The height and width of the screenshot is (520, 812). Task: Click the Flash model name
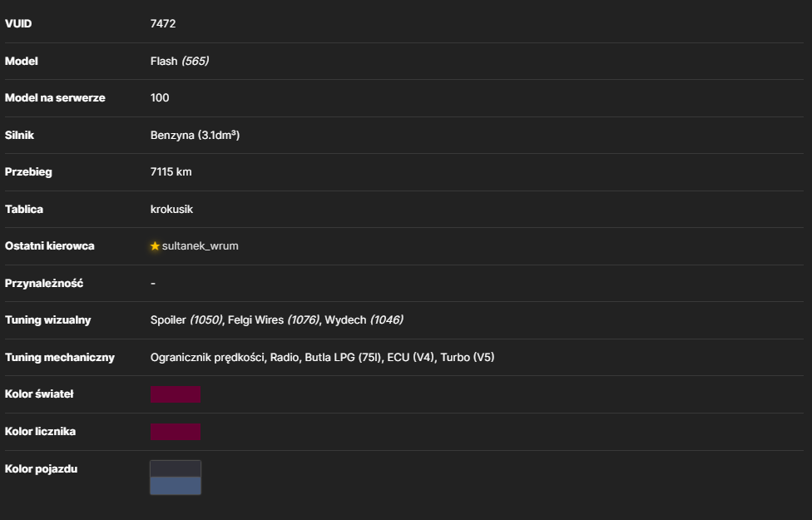click(x=164, y=61)
